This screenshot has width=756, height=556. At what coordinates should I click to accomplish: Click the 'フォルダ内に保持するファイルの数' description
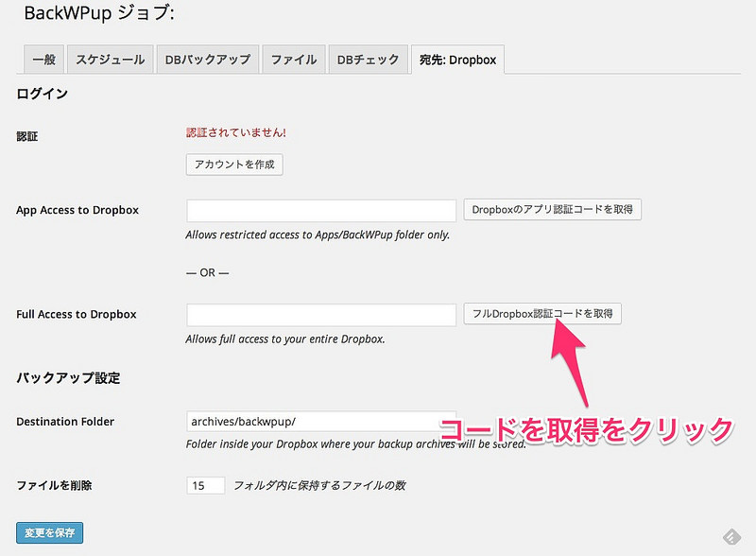click(319, 485)
